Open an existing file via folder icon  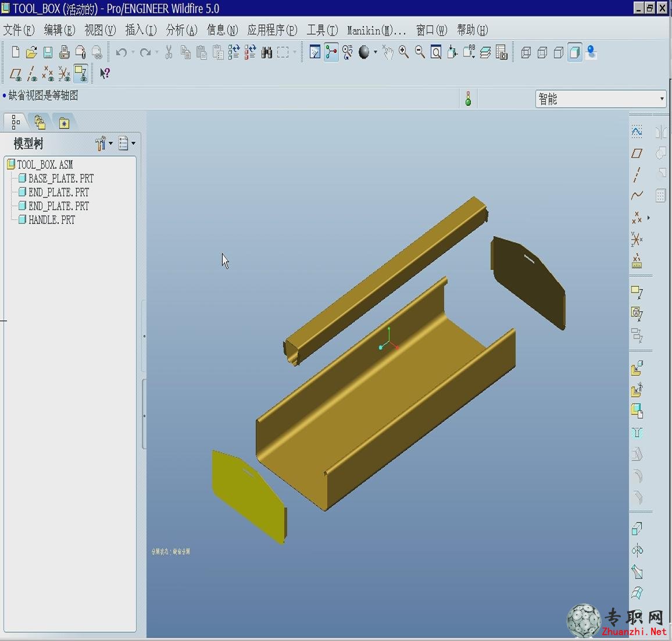31,52
